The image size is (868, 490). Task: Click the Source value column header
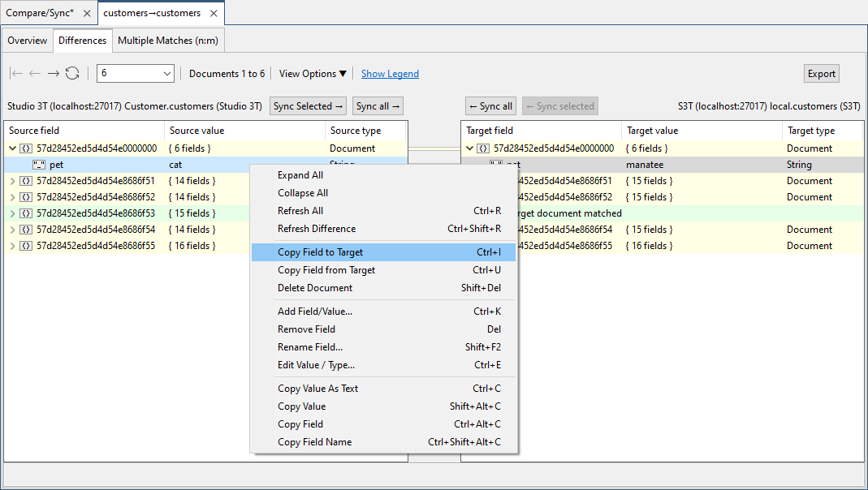coord(244,131)
